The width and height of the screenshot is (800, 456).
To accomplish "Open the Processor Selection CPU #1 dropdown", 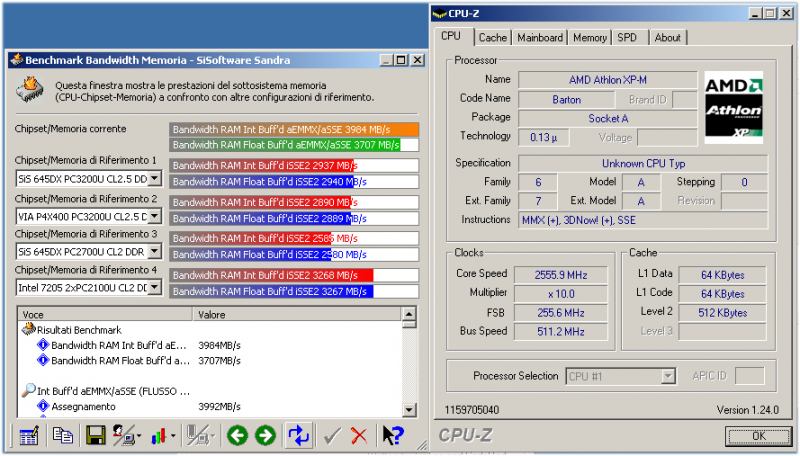I will point(668,376).
